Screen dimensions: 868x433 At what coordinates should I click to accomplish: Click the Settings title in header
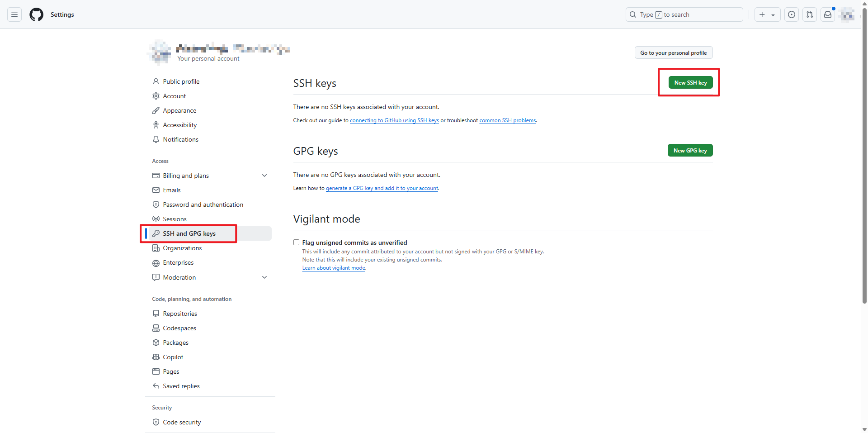62,14
